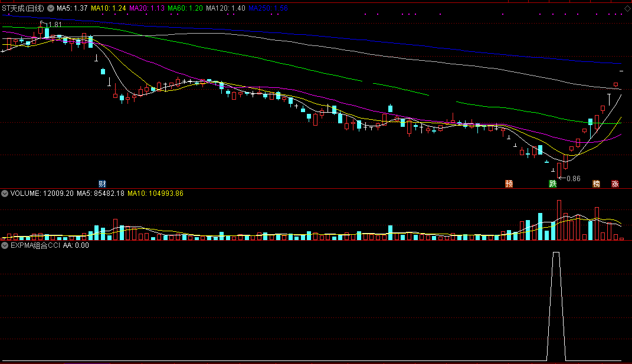Image resolution: width=632 pixels, height=364 pixels.
Task: Select the green MA60: 1.20 label
Action: [185, 8]
